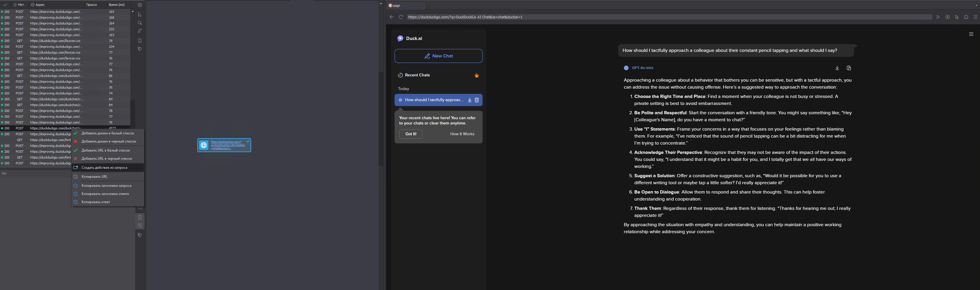Open the puzzle-piece extensions icon

tap(966, 17)
